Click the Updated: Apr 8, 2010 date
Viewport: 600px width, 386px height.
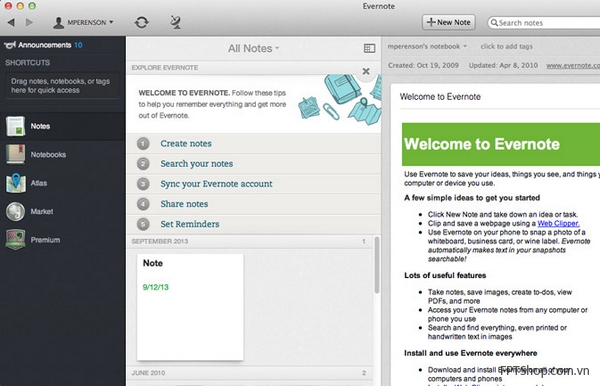pos(503,65)
